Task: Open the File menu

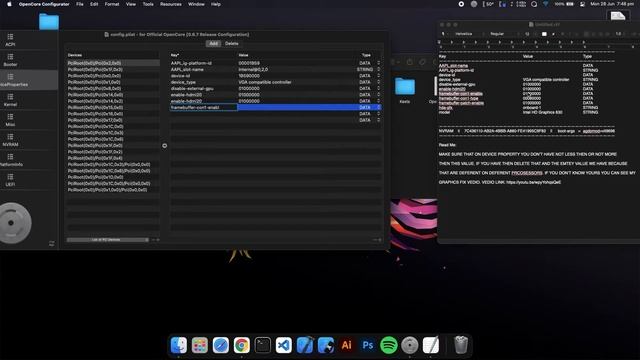Action: click(80, 4)
